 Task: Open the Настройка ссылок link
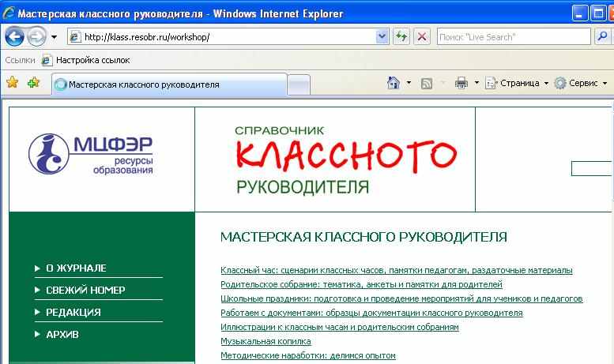coord(92,60)
